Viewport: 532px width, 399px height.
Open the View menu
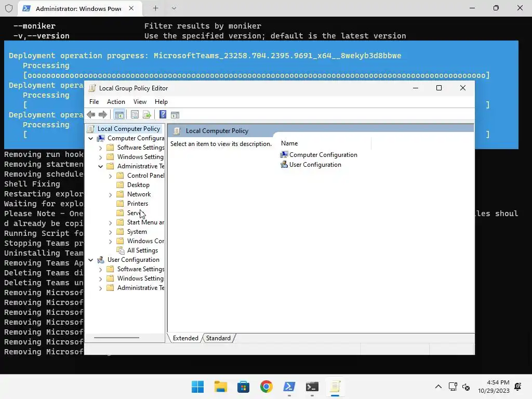coord(140,102)
